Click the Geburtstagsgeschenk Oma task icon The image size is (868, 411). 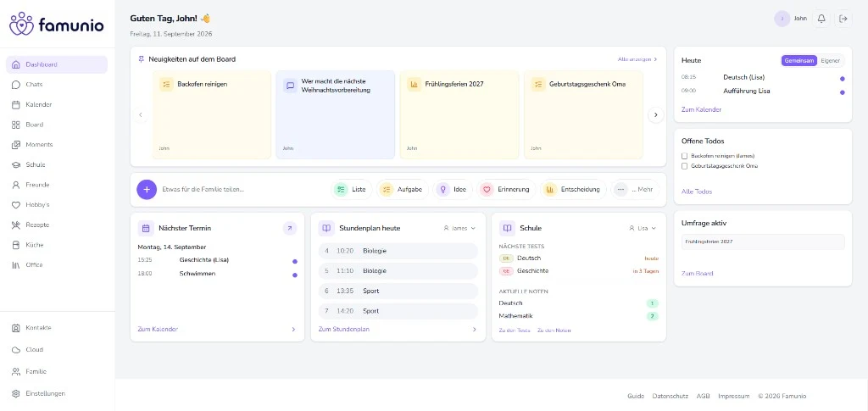[538, 84]
